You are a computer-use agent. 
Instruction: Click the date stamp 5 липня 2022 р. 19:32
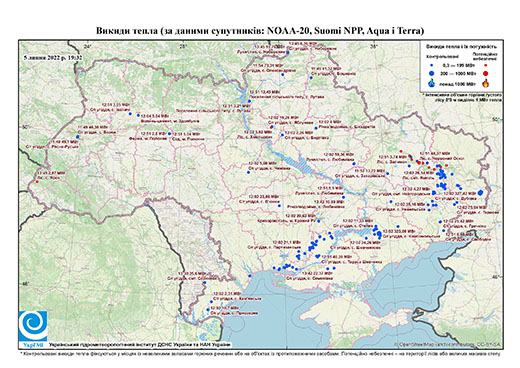53,57
